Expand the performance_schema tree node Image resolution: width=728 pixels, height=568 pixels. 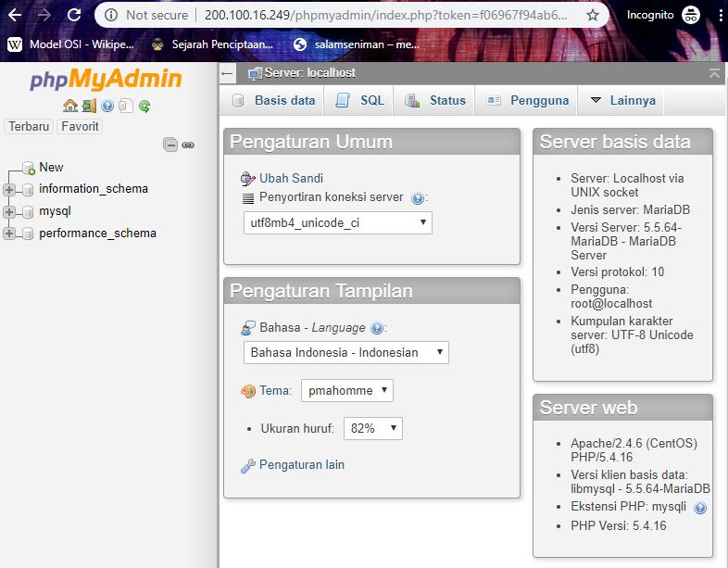[x=9, y=234]
